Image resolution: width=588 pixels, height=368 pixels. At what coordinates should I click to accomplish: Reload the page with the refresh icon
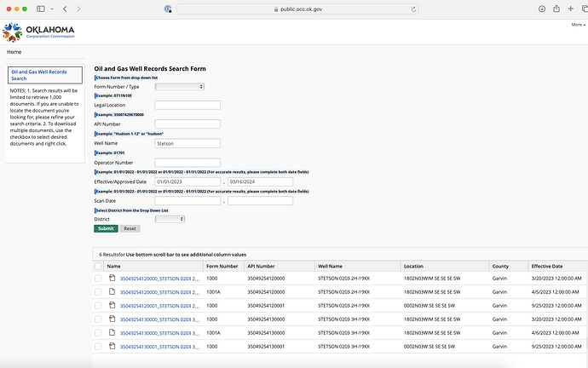tap(413, 9)
